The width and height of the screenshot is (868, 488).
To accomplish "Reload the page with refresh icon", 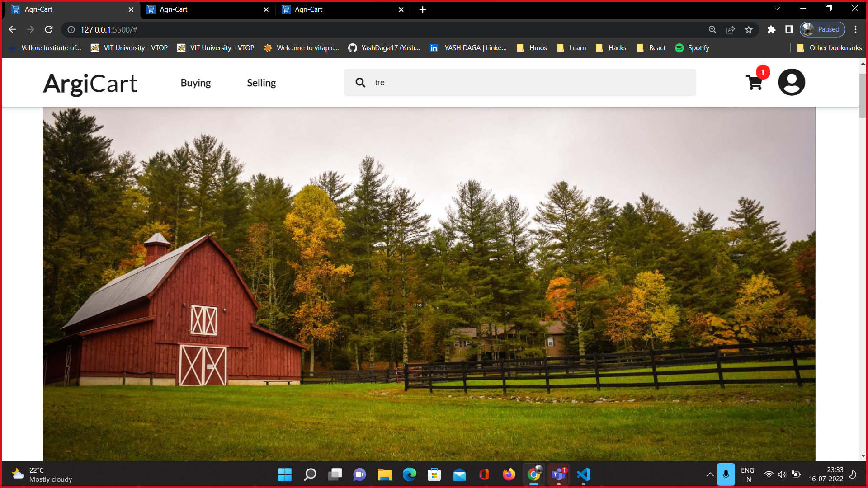I will coord(49,29).
